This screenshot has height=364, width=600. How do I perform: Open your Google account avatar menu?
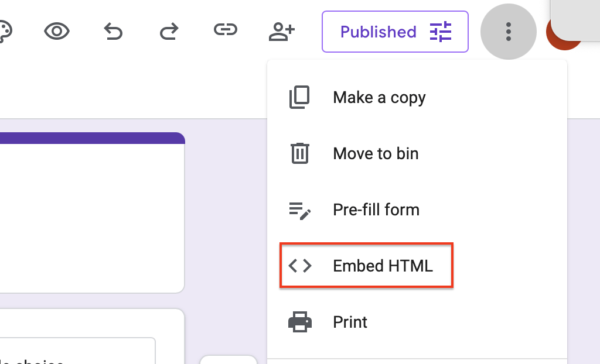coord(564,35)
